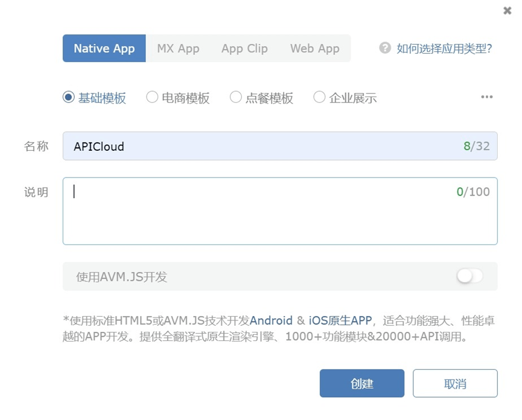Open the Web App tab

[314, 48]
